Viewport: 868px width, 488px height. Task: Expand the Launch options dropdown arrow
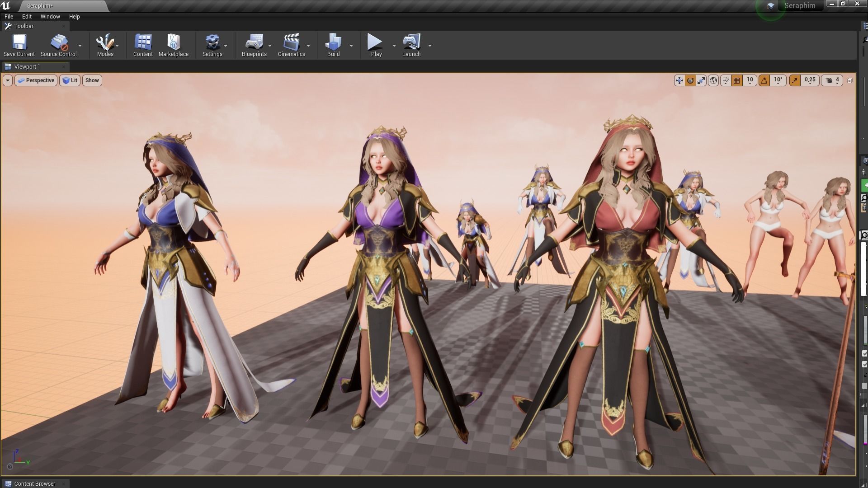430,46
